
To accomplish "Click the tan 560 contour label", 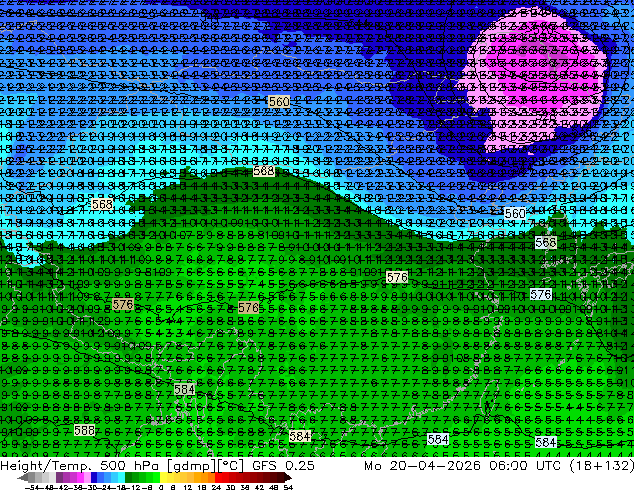I will pos(279,101).
